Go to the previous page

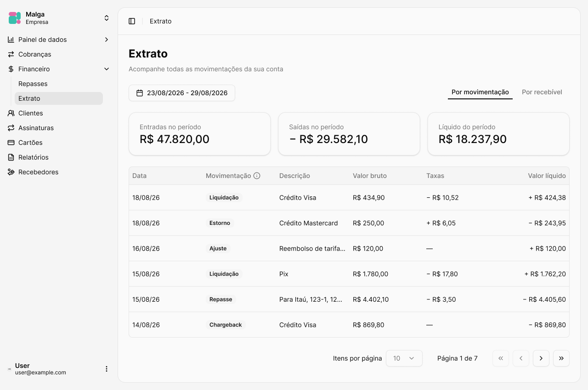[521, 358]
